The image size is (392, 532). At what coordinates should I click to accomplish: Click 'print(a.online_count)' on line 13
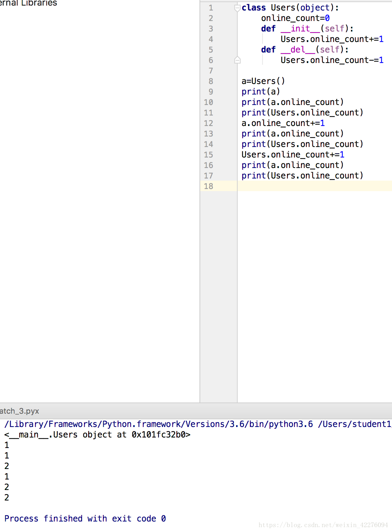click(x=293, y=134)
